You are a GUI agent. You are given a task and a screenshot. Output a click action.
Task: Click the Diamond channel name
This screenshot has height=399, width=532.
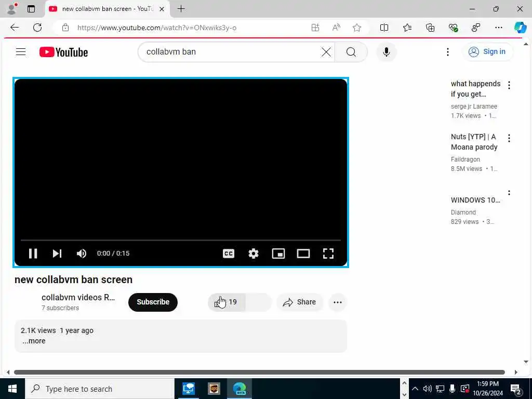pyautogui.click(x=463, y=212)
